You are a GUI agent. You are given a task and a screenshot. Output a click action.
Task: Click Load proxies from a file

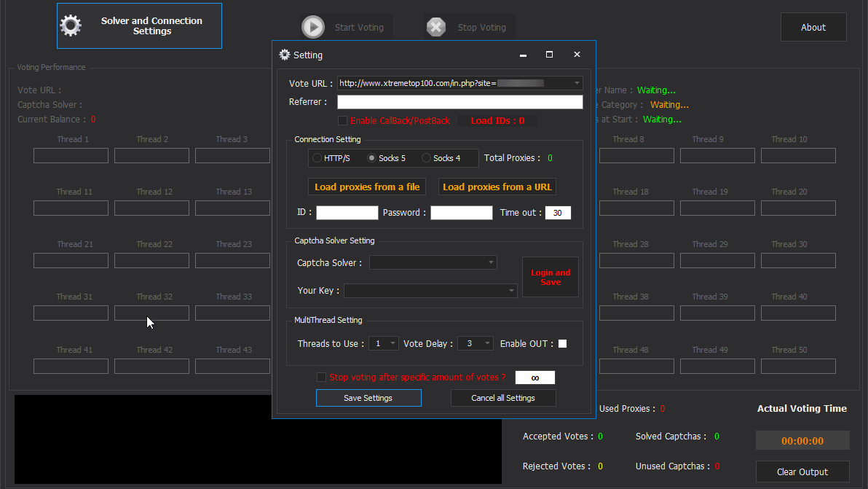click(367, 187)
